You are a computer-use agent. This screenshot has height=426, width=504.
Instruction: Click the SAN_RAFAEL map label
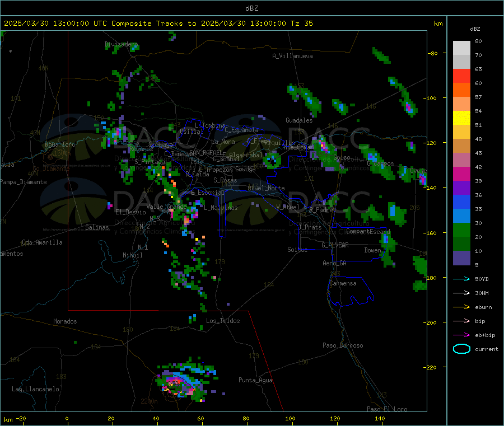[x=206, y=152]
